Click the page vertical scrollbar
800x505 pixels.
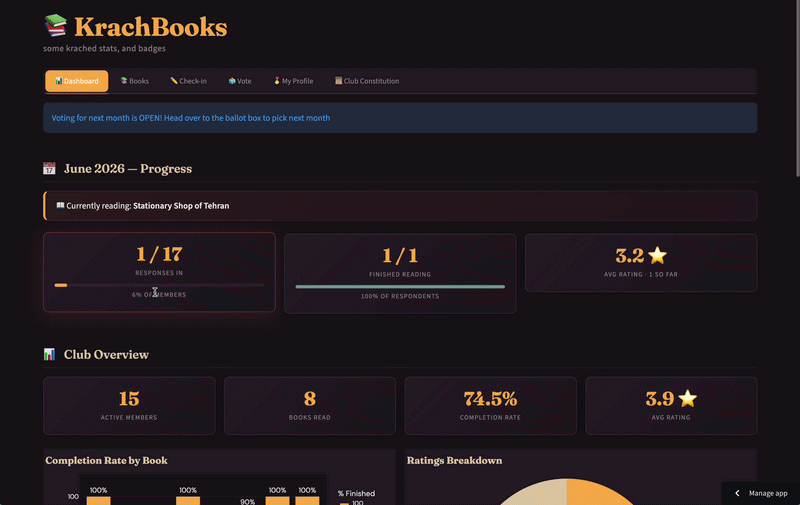click(x=797, y=89)
